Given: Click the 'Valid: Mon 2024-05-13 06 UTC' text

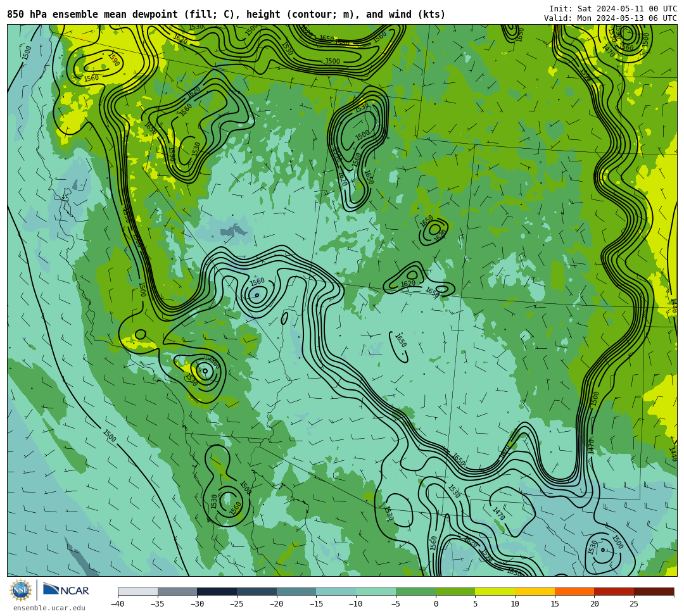Looking at the screenshot, I should click(611, 18).
